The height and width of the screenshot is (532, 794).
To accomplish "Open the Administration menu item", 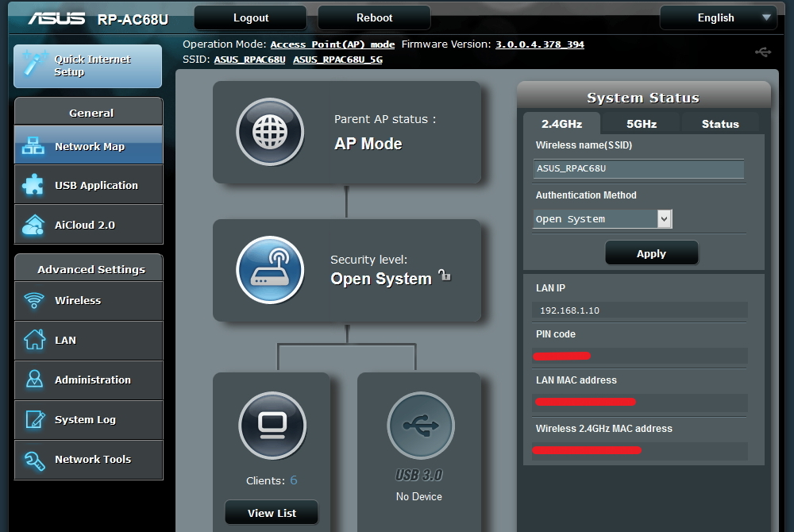I will tap(89, 380).
